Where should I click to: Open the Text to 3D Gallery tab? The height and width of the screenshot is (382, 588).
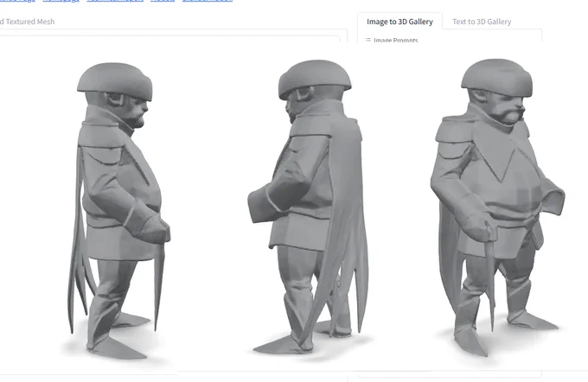click(x=482, y=22)
